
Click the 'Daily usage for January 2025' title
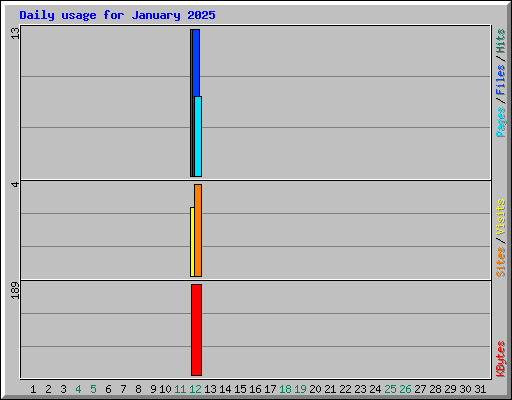(117, 15)
